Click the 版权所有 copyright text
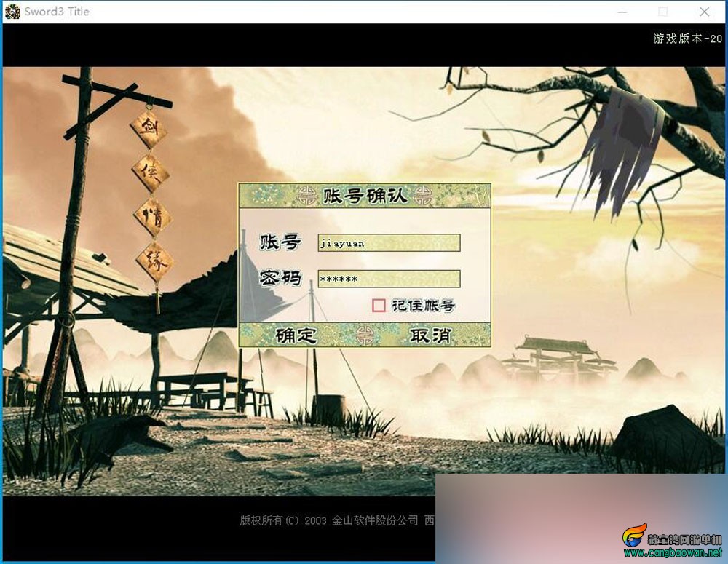 [x=336, y=520]
